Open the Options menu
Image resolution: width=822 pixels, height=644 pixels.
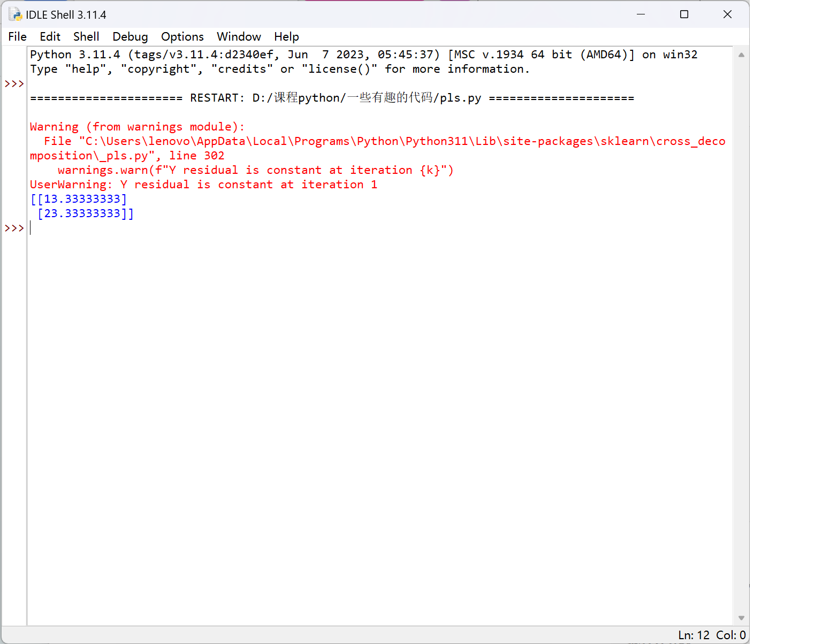(182, 36)
